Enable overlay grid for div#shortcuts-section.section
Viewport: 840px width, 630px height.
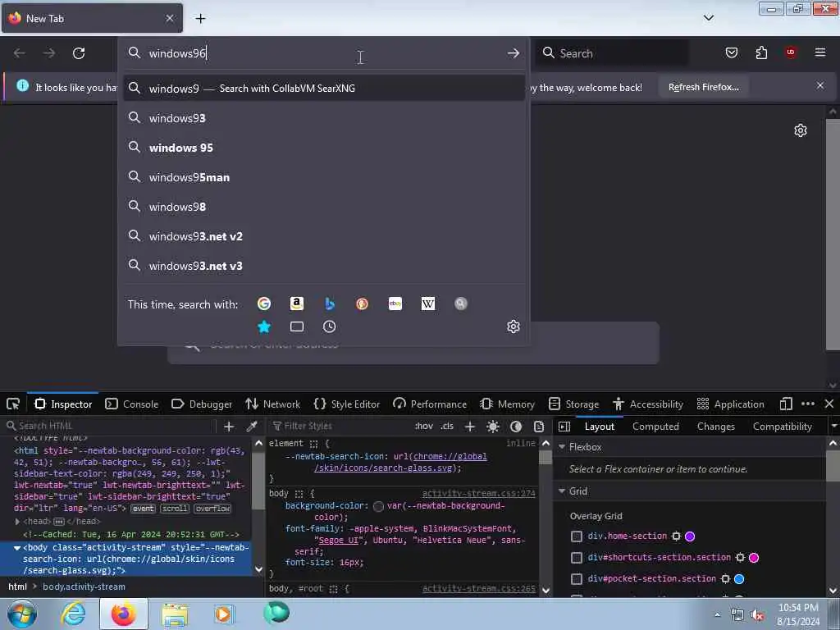[x=577, y=558]
